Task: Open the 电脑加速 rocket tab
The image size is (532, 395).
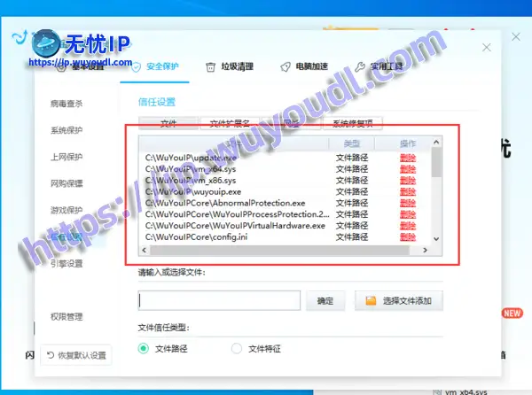Action: (x=304, y=66)
